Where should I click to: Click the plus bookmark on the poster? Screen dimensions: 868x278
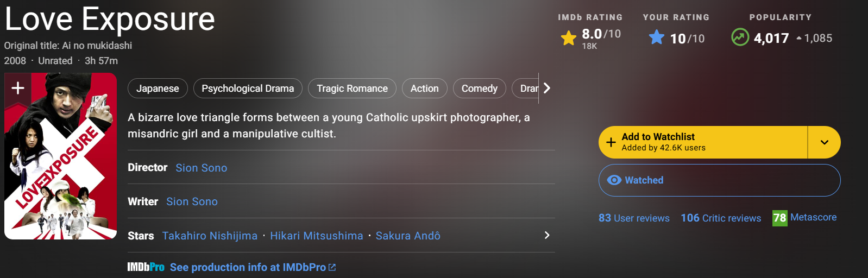tap(18, 88)
